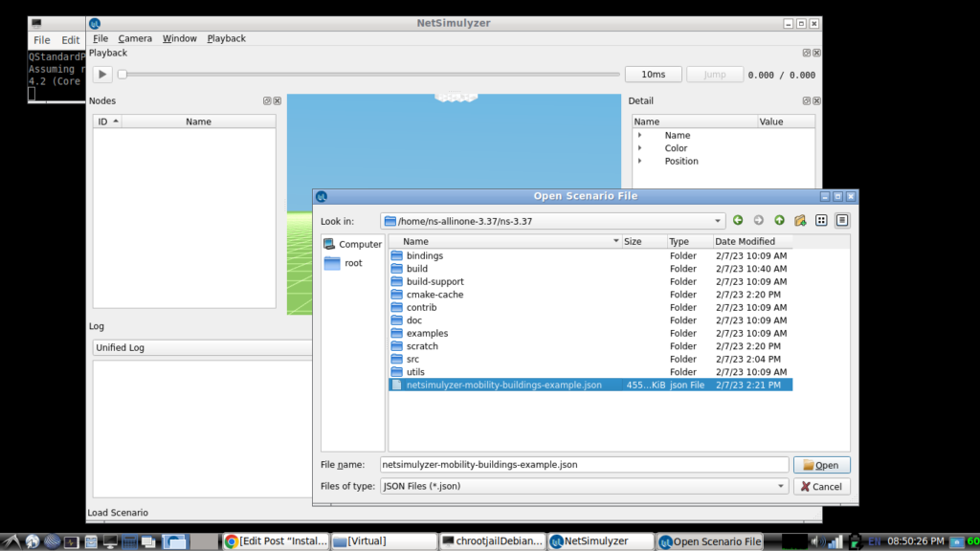The height and width of the screenshot is (551, 980).
Task: Click the forward navigation arrow
Action: (758, 219)
